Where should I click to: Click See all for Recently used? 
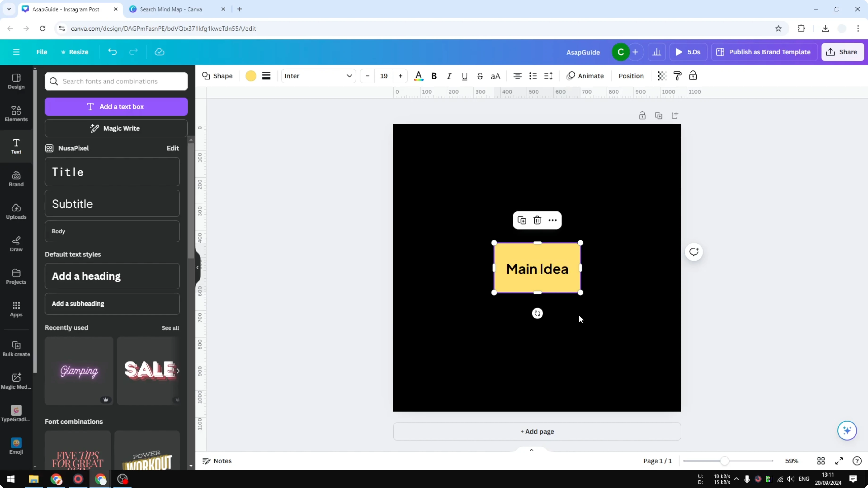pyautogui.click(x=170, y=328)
